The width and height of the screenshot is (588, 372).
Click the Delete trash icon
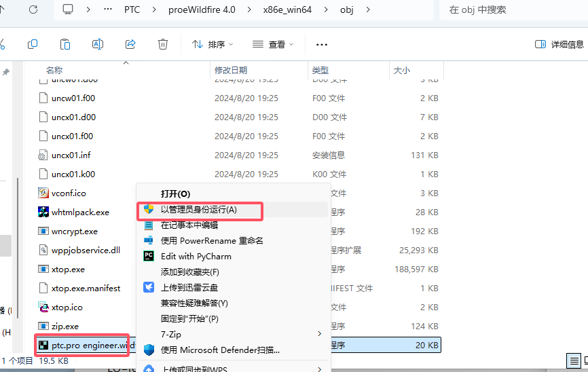[x=163, y=44]
